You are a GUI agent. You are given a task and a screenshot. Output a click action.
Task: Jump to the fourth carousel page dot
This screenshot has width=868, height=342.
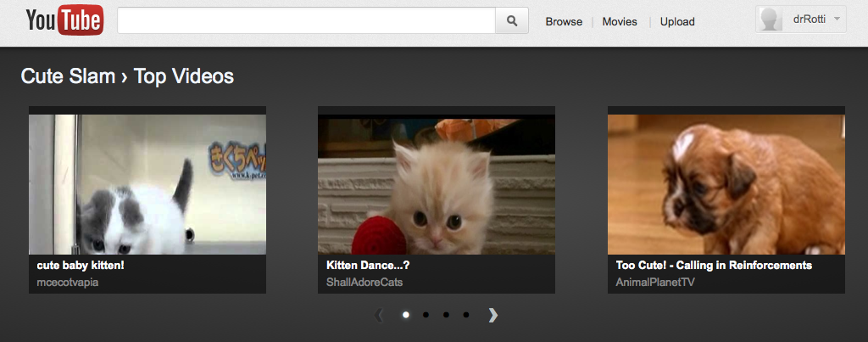pos(466,315)
